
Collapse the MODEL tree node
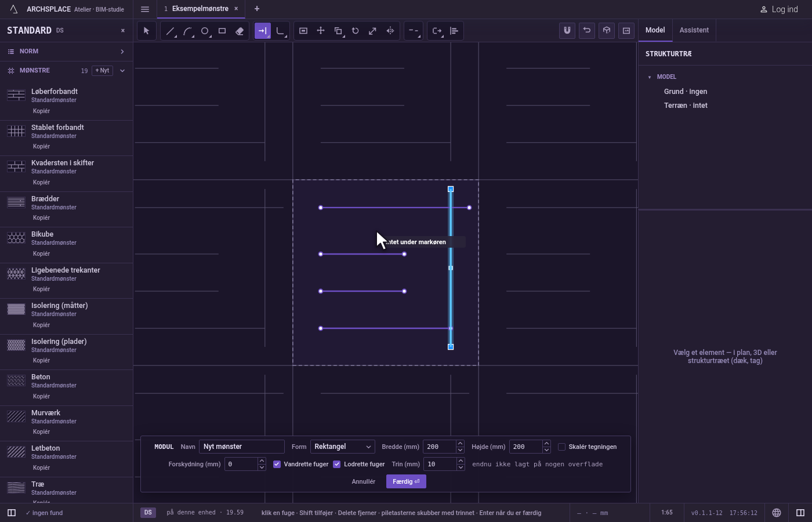coord(650,77)
